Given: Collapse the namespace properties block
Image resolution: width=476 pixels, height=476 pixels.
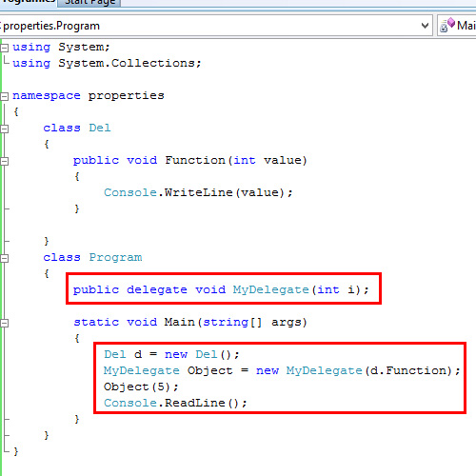Looking at the screenshot, I should coord(4,96).
